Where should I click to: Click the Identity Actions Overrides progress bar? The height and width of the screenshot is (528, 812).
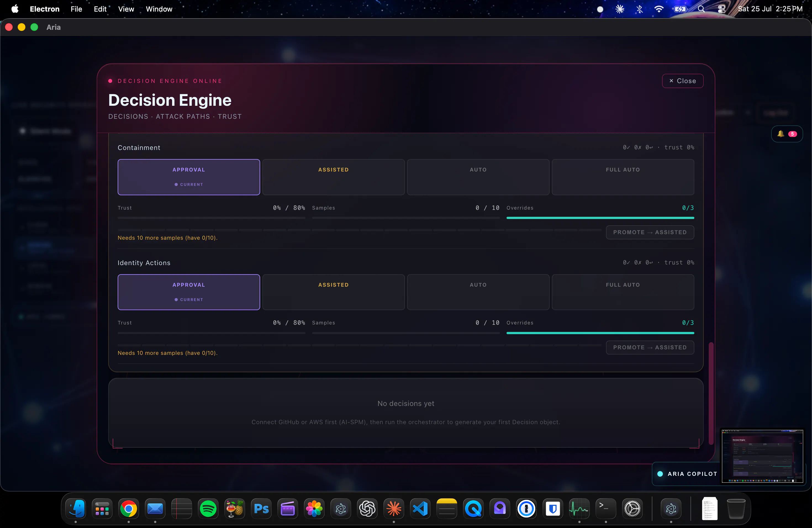click(x=600, y=333)
